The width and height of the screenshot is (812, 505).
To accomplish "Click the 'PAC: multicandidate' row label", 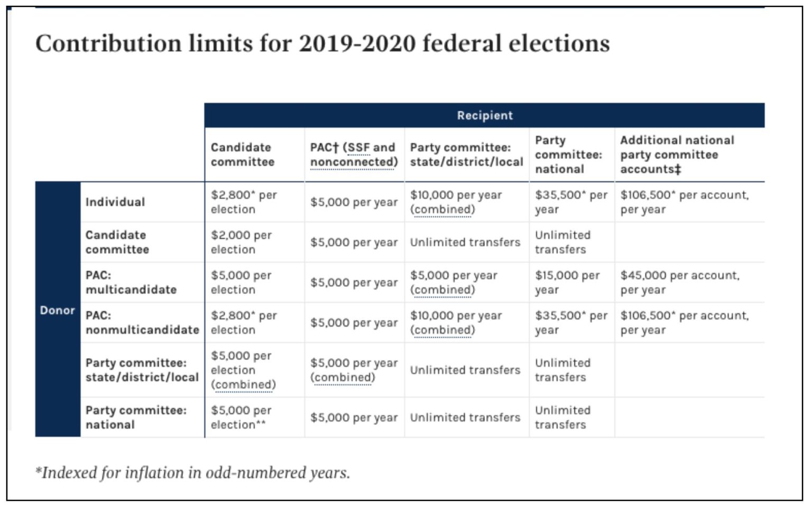I will [131, 282].
